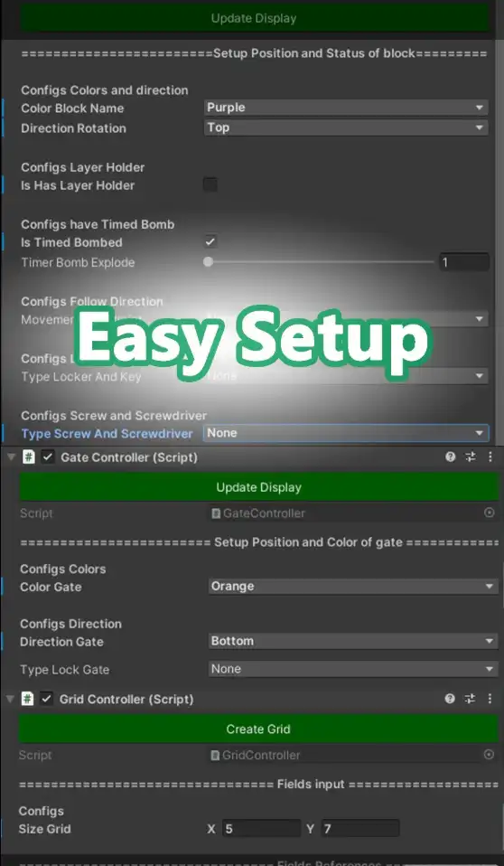Image resolution: width=504 pixels, height=866 pixels.
Task: Click the Timer Bomb Explode slider handle
Action: (x=208, y=262)
